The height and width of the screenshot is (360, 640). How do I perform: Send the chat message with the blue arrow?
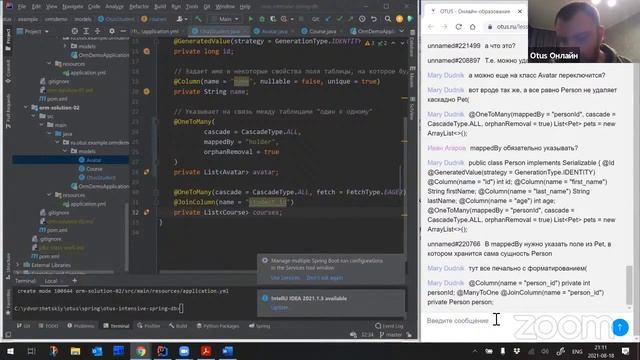[620, 327]
